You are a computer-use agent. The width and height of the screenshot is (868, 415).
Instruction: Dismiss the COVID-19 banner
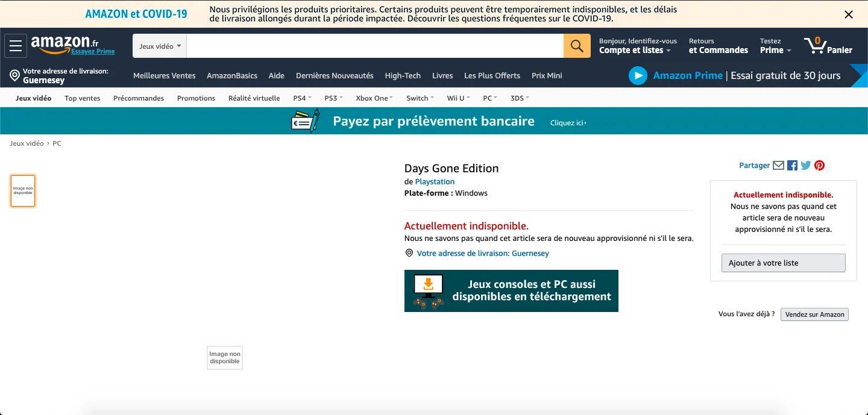tap(849, 14)
